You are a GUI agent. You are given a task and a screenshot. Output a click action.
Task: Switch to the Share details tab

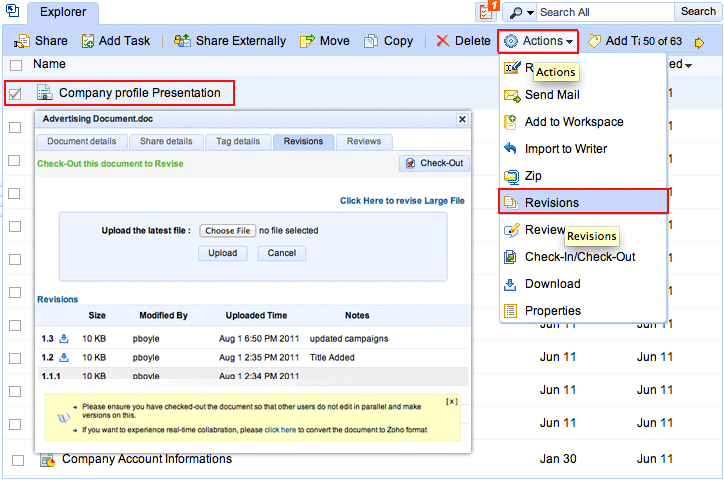coord(166,142)
